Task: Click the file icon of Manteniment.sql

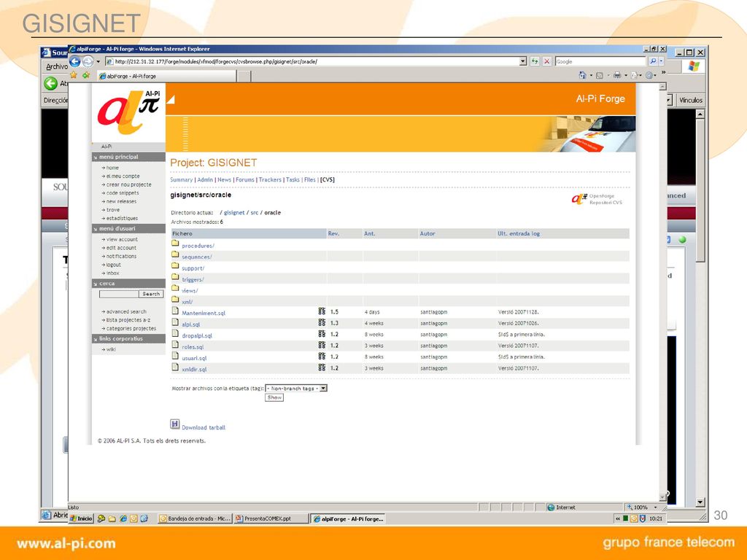Action: (175, 311)
